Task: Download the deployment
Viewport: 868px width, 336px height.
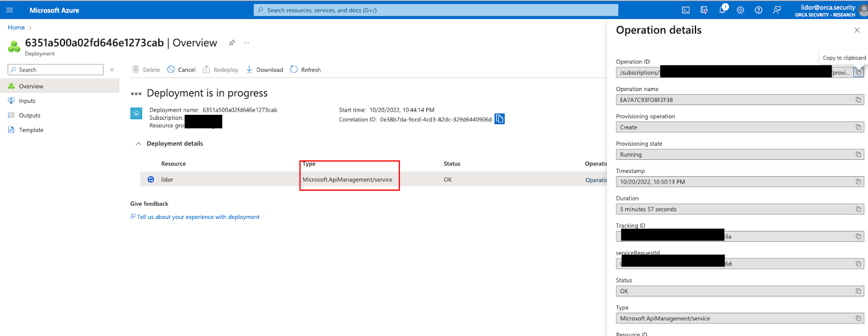Action: point(265,70)
